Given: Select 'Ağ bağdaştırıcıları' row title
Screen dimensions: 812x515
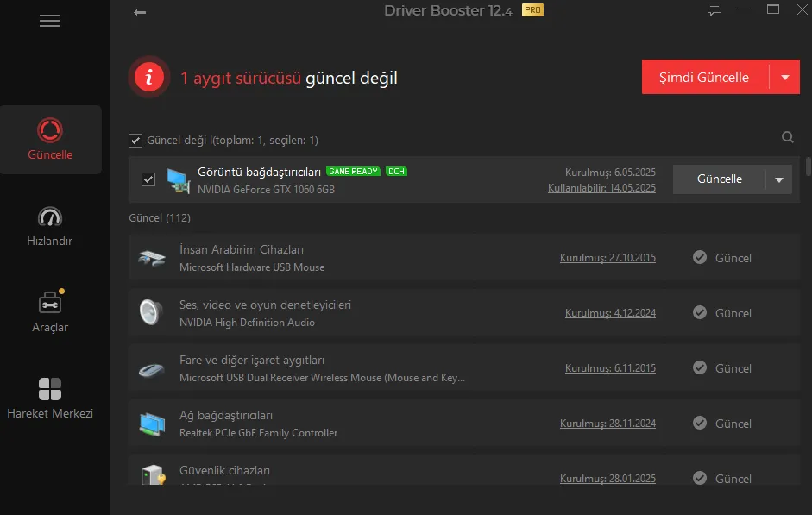Looking at the screenshot, I should point(226,415).
